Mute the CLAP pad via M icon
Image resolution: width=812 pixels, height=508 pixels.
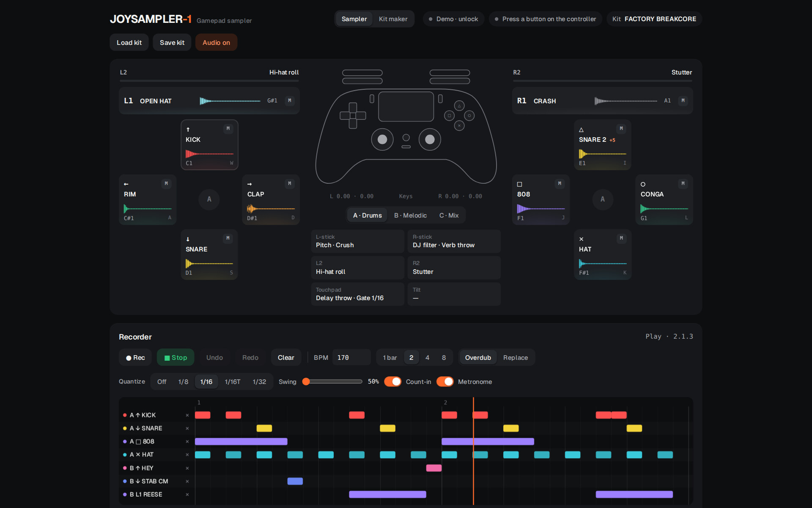tap(290, 184)
